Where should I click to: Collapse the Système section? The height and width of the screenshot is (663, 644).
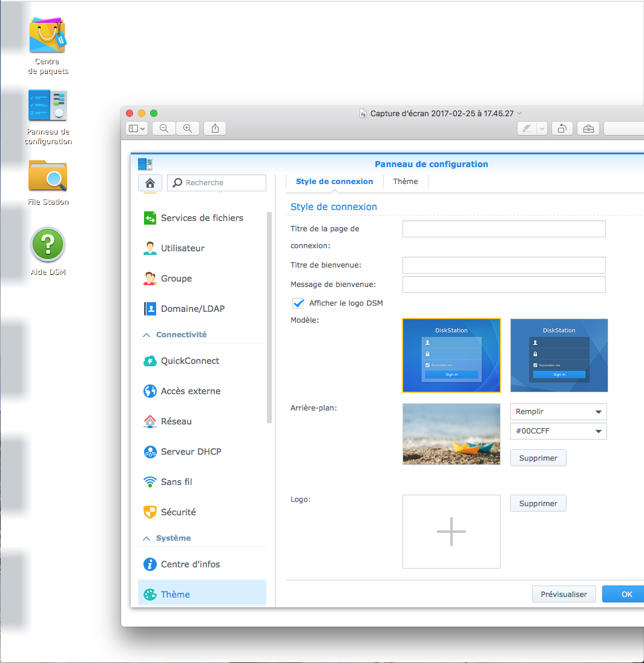coord(146,538)
